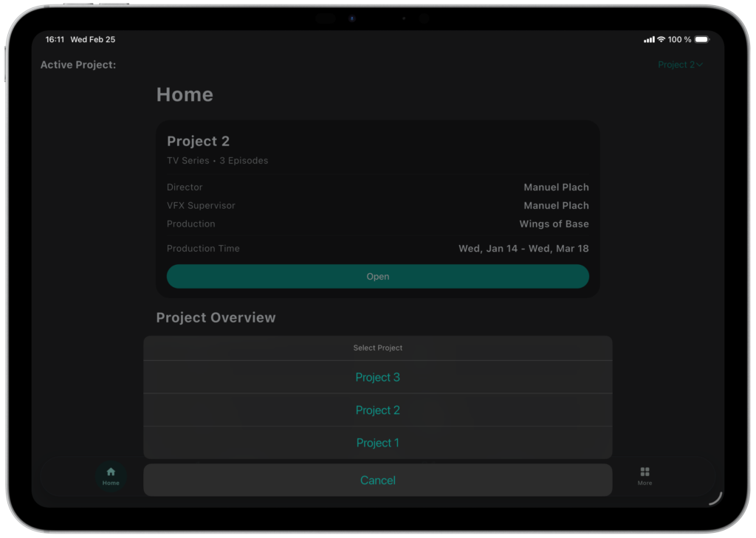This screenshot has height=538, width=756.
Task: Click the chevron beside Project 2 selector
Action: click(699, 65)
